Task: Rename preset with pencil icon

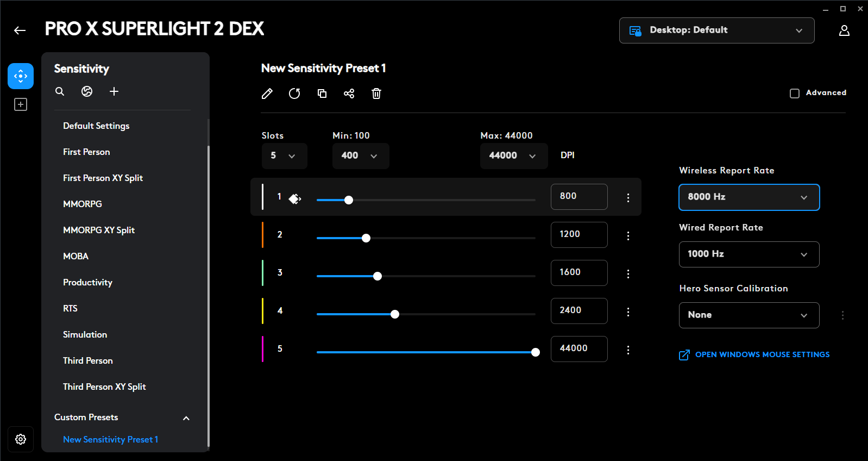Action: 267,94
